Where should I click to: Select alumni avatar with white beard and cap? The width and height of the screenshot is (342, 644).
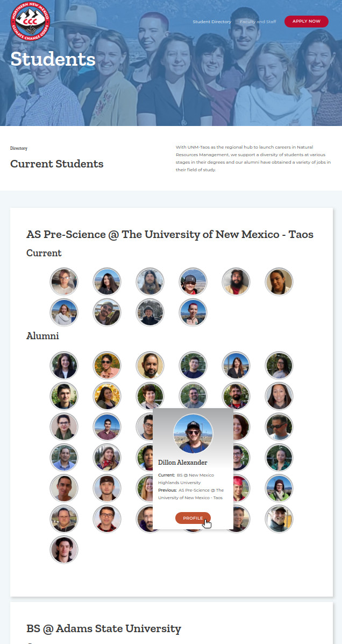[279, 519]
